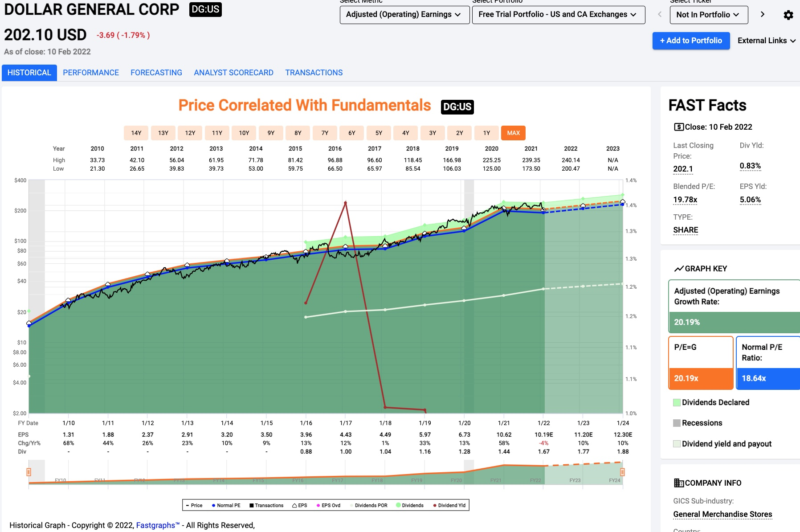Open the Fastgraphs copyright link
Image resolution: width=800 pixels, height=532 pixels.
coord(158,525)
